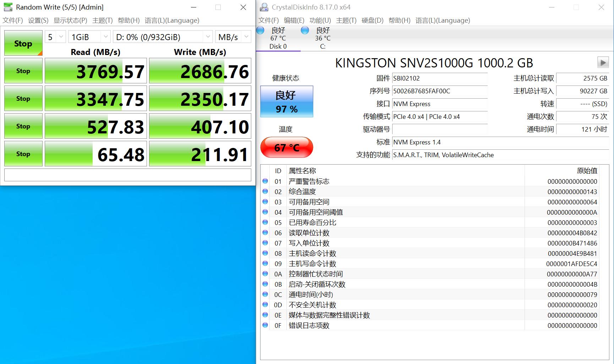Click the status indicator for 错误日志项数 attribute
The height and width of the screenshot is (364, 614).
pyautogui.click(x=265, y=325)
